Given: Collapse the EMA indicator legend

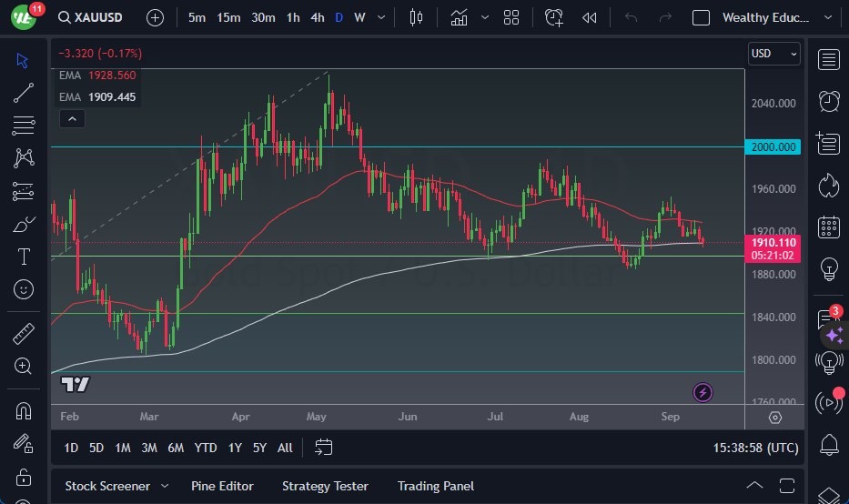Looking at the screenshot, I should (71, 118).
